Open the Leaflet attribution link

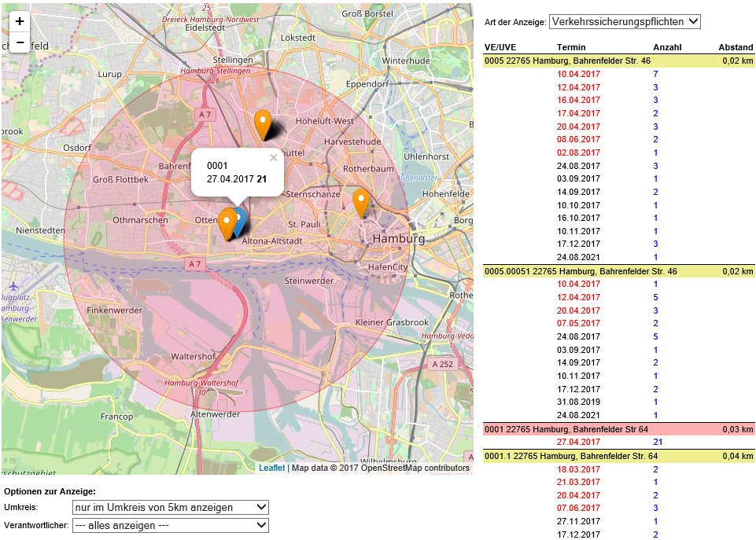click(272, 468)
